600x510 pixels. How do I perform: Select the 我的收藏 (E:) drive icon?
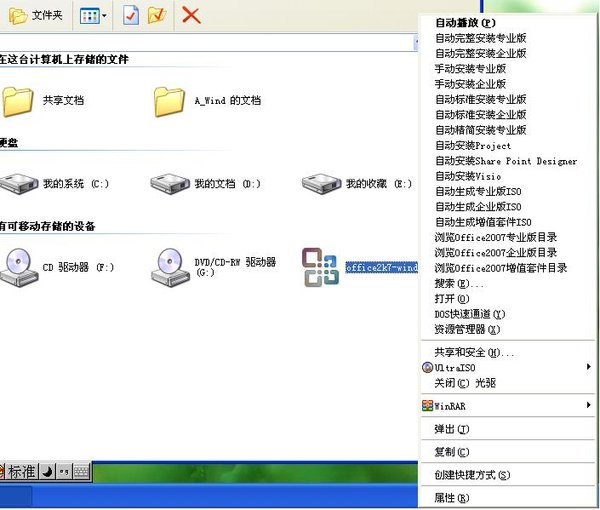(x=321, y=184)
